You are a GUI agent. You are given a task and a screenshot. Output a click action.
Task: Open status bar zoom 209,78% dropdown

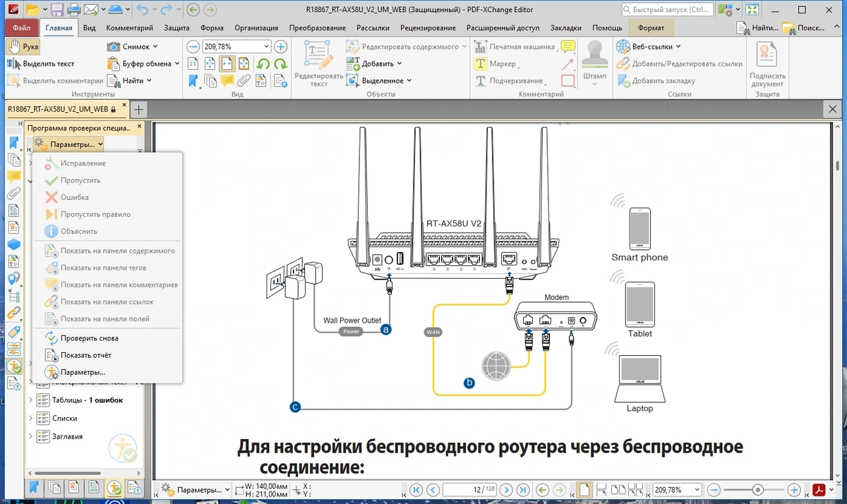pyautogui.click(x=696, y=489)
